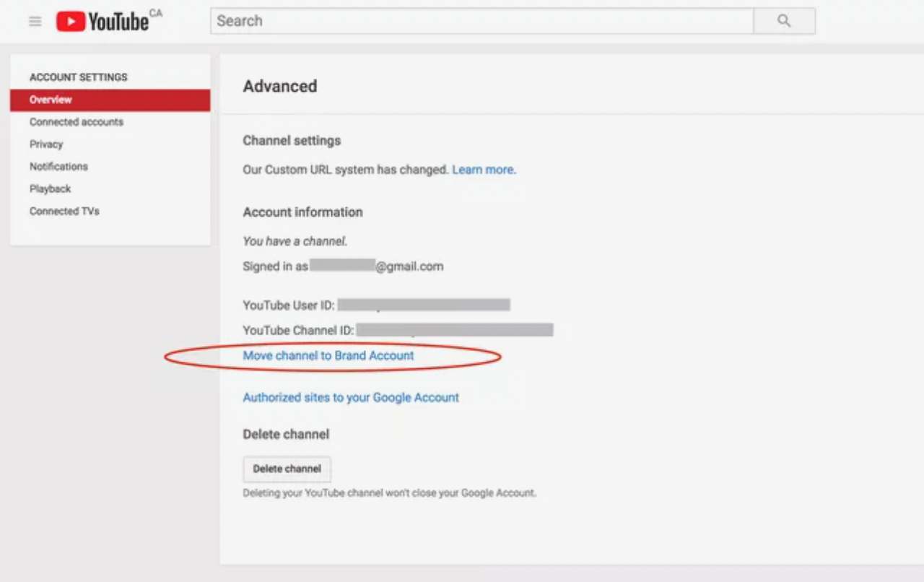The width and height of the screenshot is (924, 582).
Task: Click the CA country label beside logo
Action: coord(156,13)
